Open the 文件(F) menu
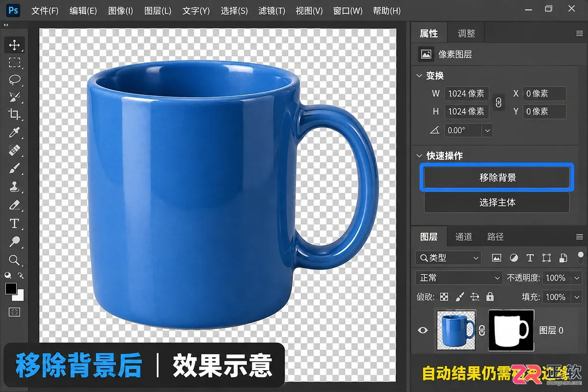The height and width of the screenshot is (392, 588). point(45,10)
